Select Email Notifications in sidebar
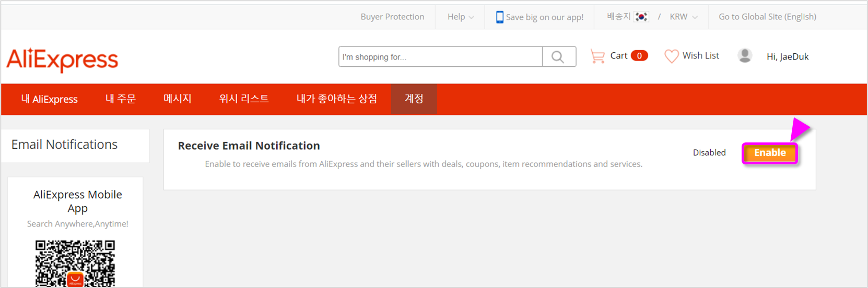The image size is (868, 288). pos(64,145)
